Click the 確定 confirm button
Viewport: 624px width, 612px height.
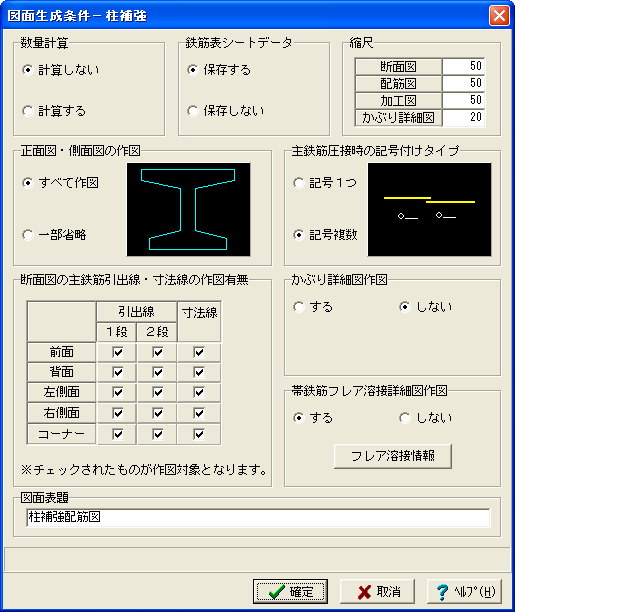[x=290, y=591]
